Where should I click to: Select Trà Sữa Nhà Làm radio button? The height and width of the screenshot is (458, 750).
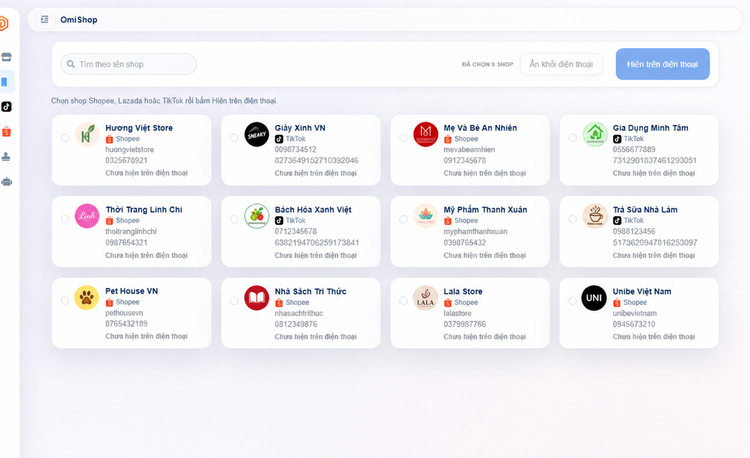(x=573, y=219)
